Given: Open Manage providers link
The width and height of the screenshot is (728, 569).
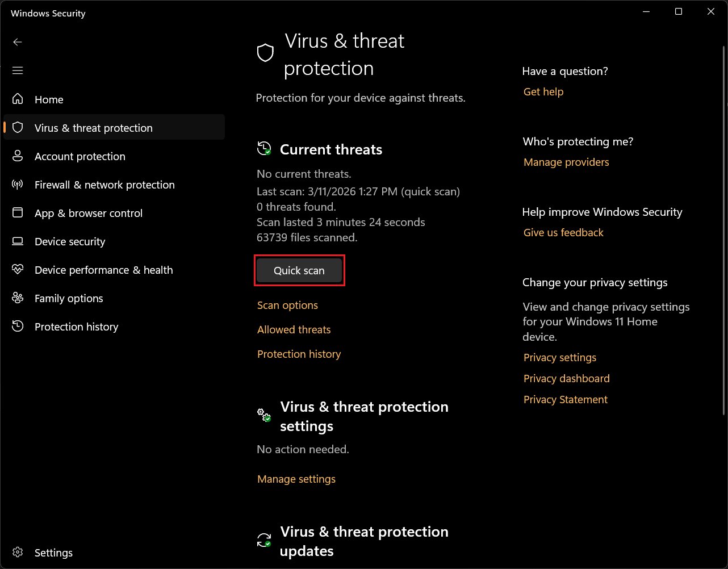Looking at the screenshot, I should point(566,162).
